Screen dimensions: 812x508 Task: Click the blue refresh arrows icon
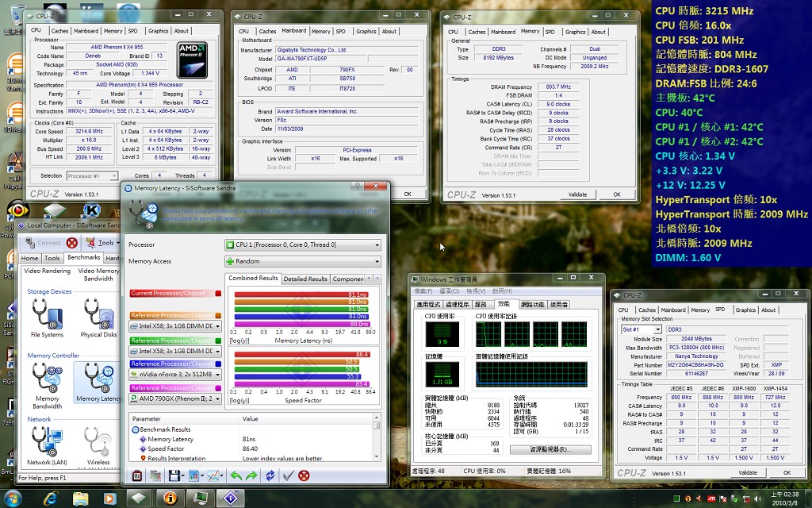point(270,475)
